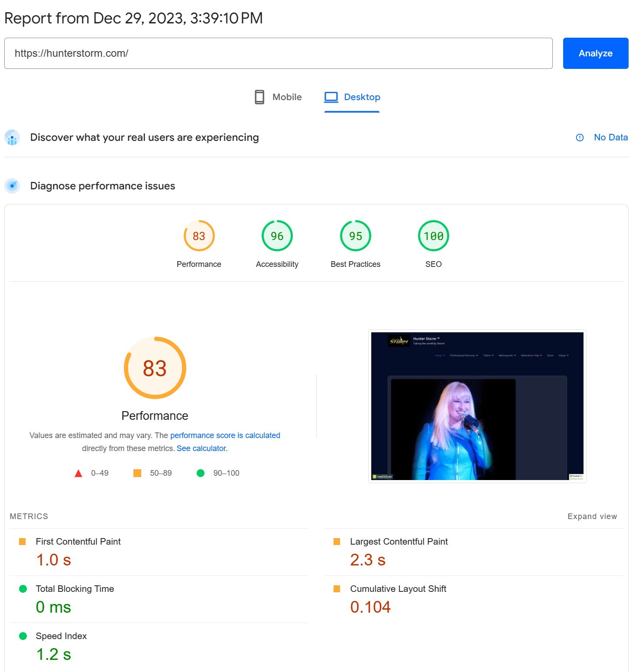Screen dimensions: 629x672
Task: Open the See calculator link
Action: (x=202, y=448)
